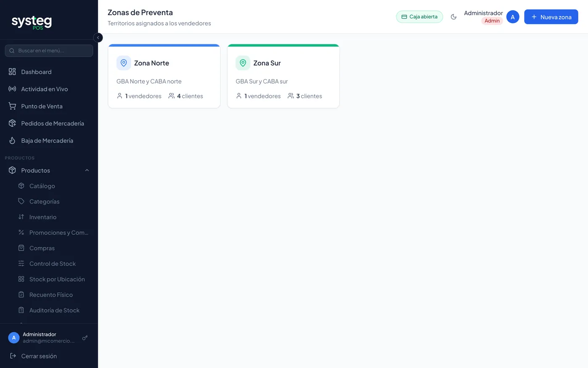This screenshot has width=588, height=368.
Task: Collapse the sidebar with the arrow button
Action: (98, 38)
